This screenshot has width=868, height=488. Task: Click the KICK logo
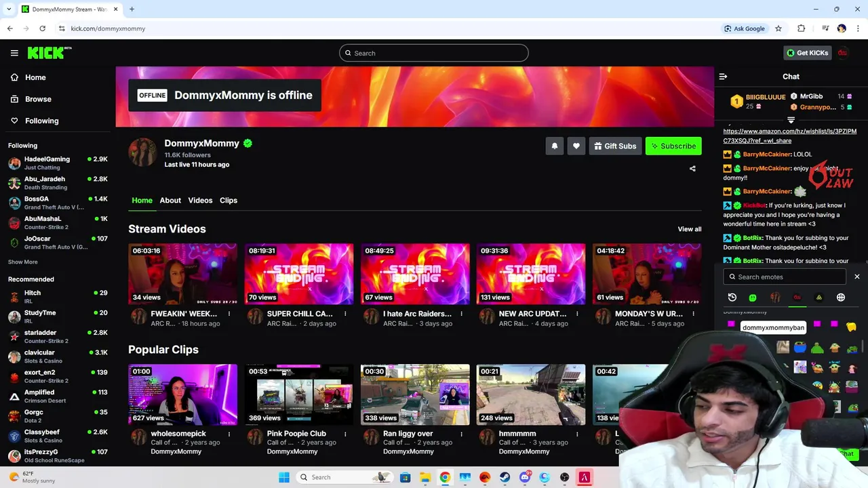click(x=50, y=53)
